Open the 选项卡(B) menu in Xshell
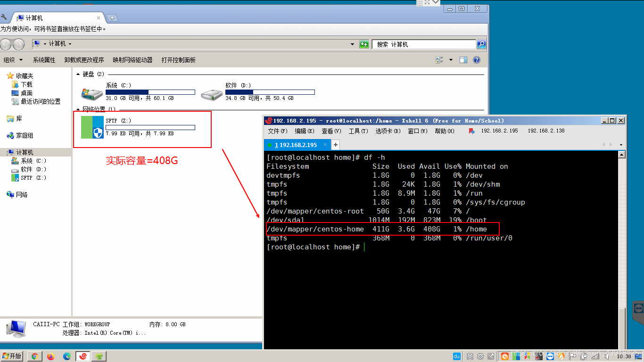644x362 pixels. click(x=388, y=131)
